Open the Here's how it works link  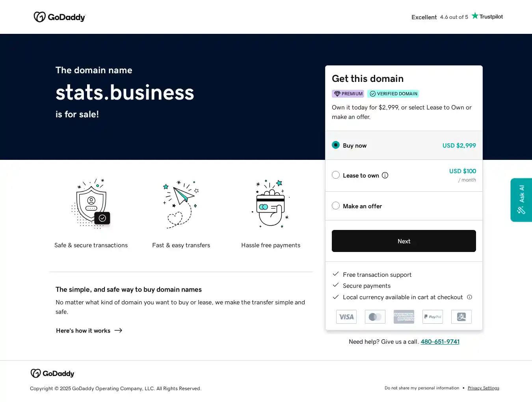[83, 331]
